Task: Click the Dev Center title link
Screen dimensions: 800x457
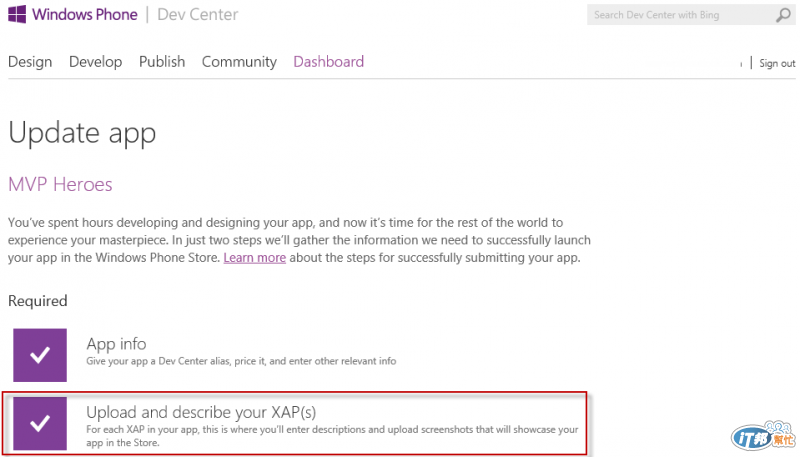Action: [197, 14]
